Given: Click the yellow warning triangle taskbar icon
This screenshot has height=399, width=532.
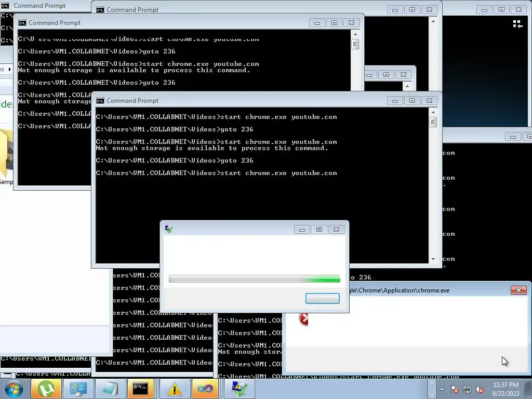Looking at the screenshot, I should (x=175, y=389).
